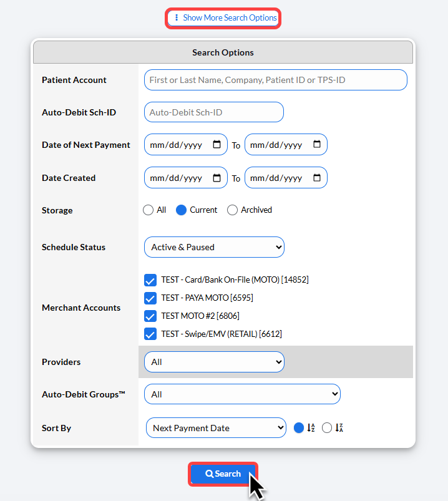Select descending Z-A sort order radio
This screenshot has height=501, width=448.
(x=326, y=428)
